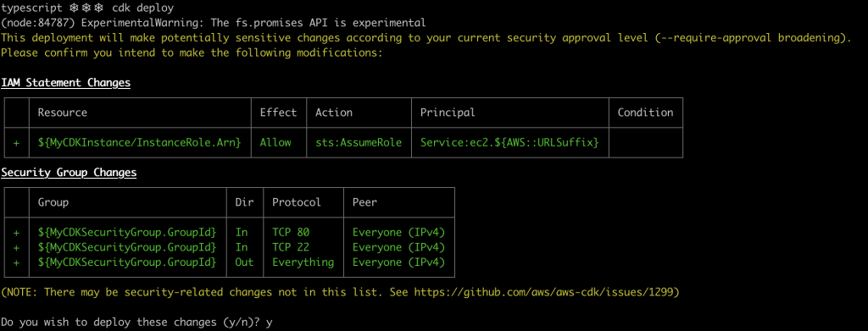
Task: Click the plus sign on TCP 80 row
Action: (16, 232)
